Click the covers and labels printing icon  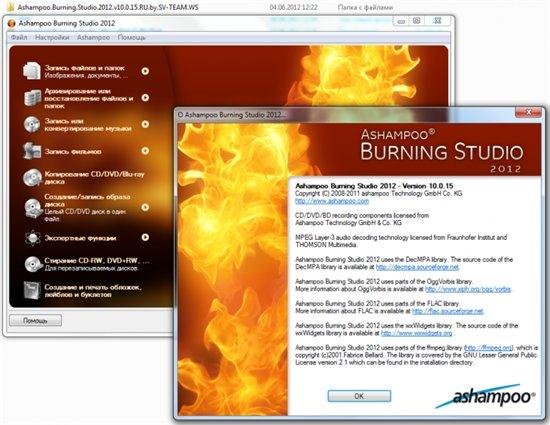point(32,291)
